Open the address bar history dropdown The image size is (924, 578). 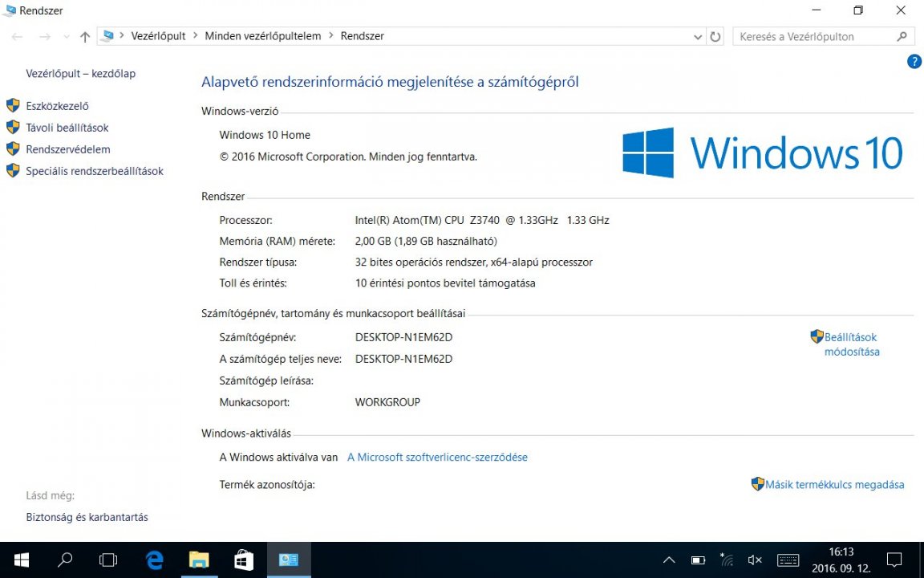[x=698, y=37]
